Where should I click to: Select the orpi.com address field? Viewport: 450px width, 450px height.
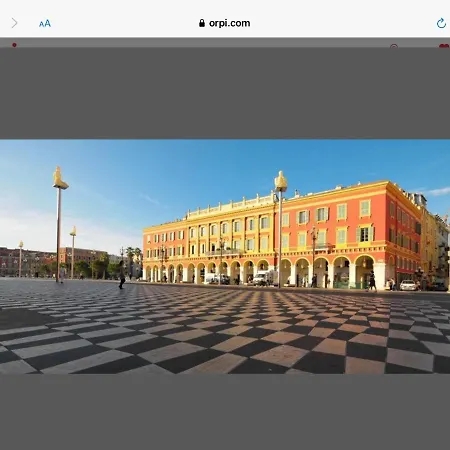click(224, 23)
